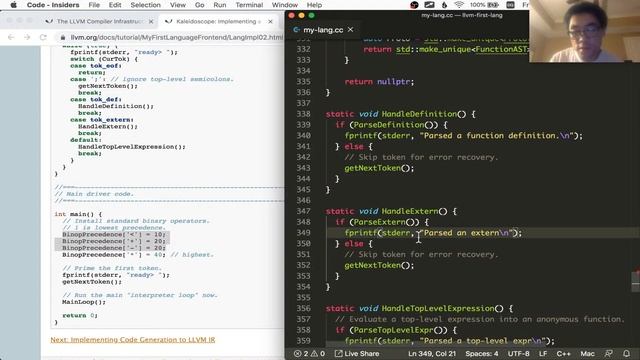The width and height of the screenshot is (640, 360).
Task: Change encoding via UTF-8 status item
Action: point(518,353)
